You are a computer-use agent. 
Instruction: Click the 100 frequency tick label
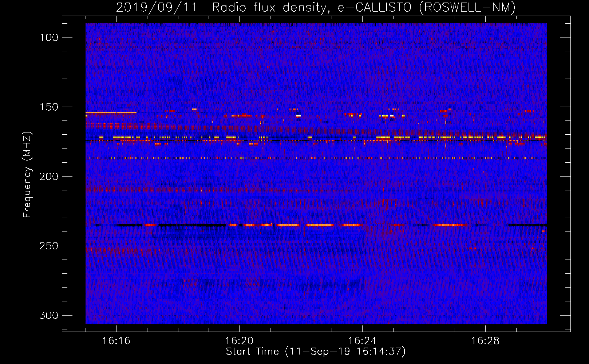(49, 37)
